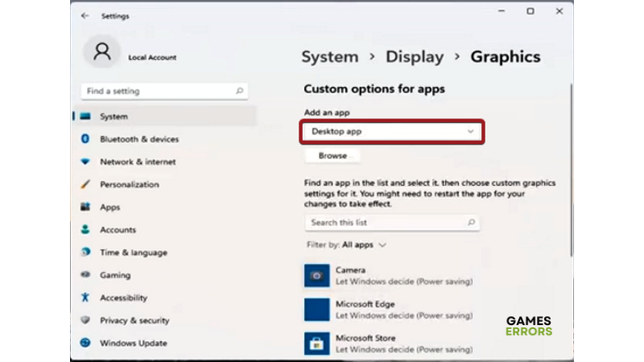Click the Bluetooth icon in sidebar
This screenshot has width=644, height=362.
tap(85, 138)
